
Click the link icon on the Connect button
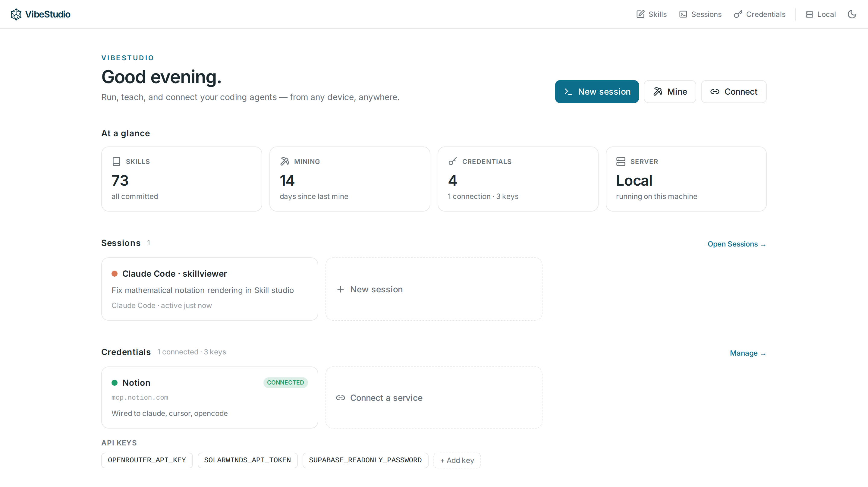tap(715, 92)
